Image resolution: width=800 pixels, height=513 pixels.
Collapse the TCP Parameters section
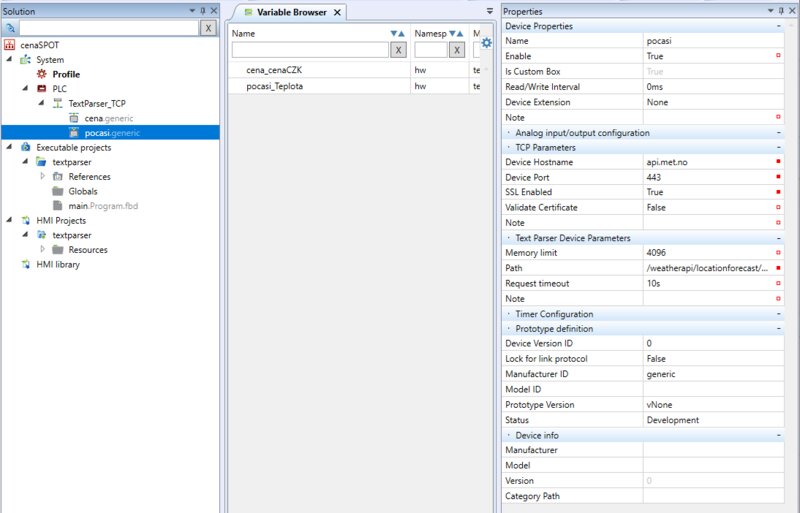tap(779, 148)
